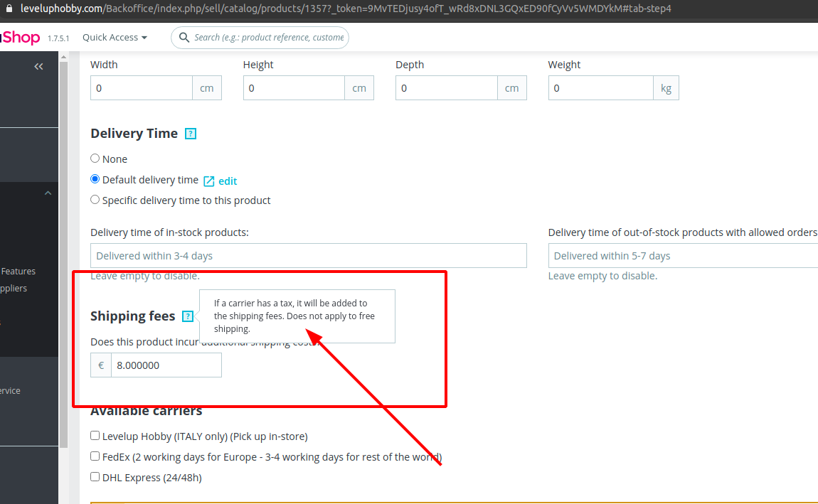Image resolution: width=818 pixels, height=504 pixels.
Task: Enable the FedEx carrier checkbox
Action: [95, 456]
